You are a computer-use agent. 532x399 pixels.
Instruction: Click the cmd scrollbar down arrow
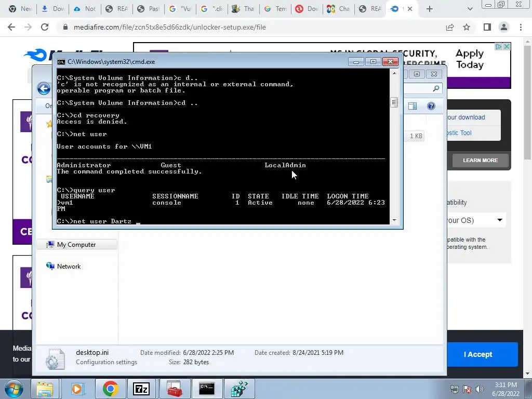click(x=394, y=220)
